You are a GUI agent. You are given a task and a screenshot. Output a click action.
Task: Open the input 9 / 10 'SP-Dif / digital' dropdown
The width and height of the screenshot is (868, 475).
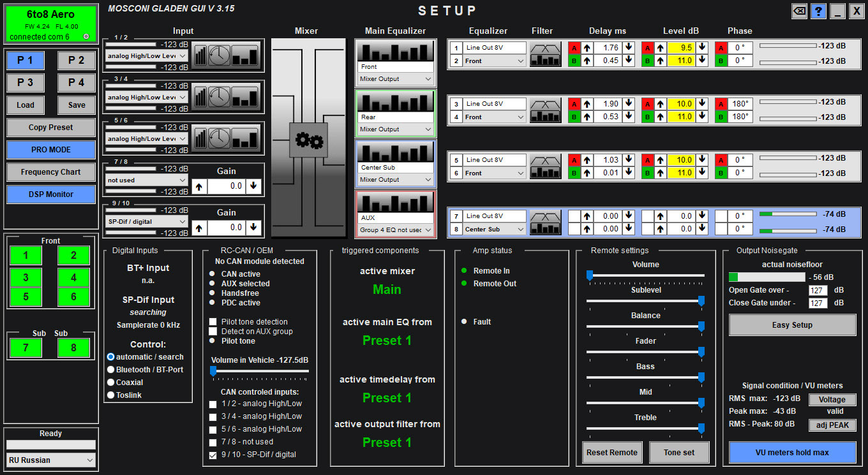tap(147, 222)
